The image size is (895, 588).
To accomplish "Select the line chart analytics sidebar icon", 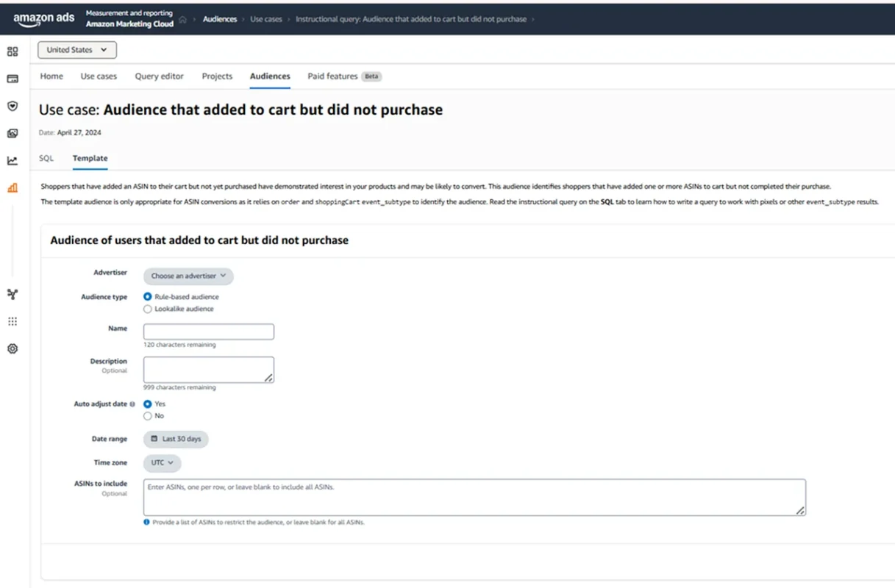I will tap(12, 159).
